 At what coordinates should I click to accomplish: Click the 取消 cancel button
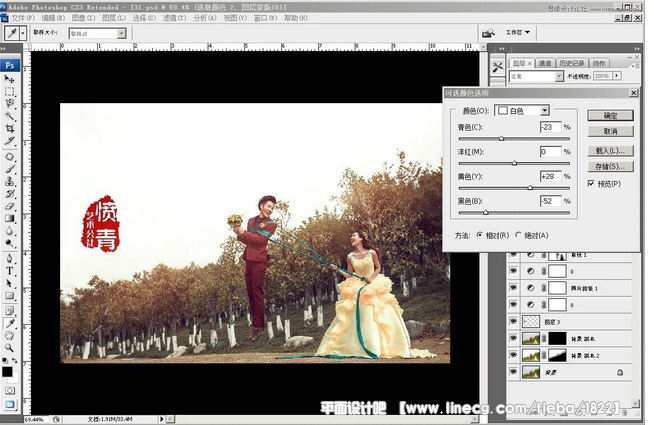pyautogui.click(x=610, y=131)
